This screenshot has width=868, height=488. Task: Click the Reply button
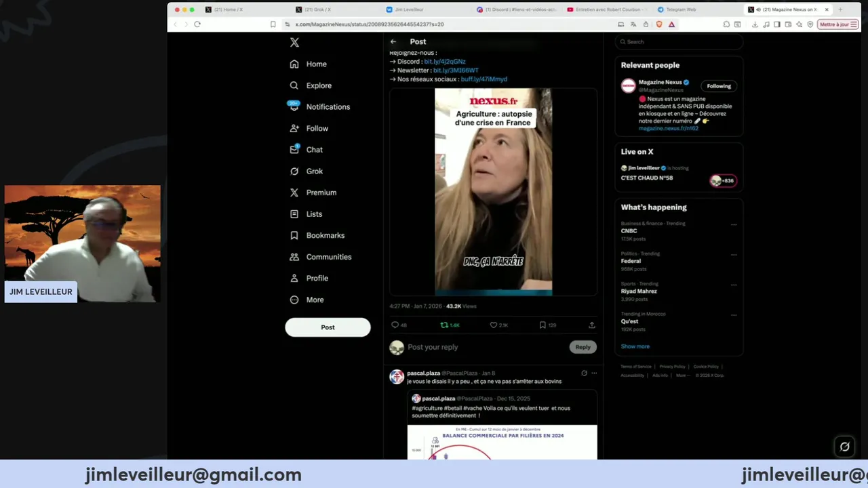click(x=583, y=347)
